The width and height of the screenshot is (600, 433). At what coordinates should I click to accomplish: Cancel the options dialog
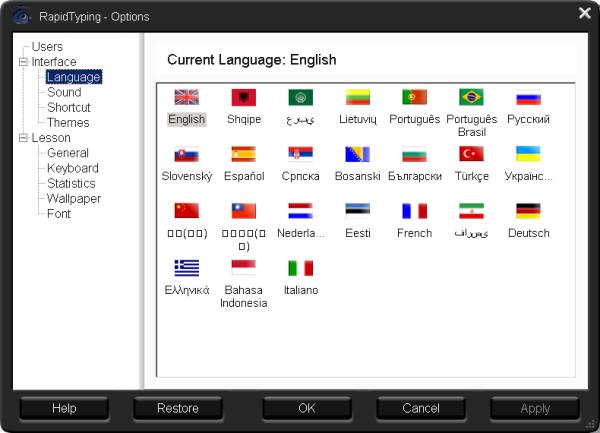coord(421,408)
